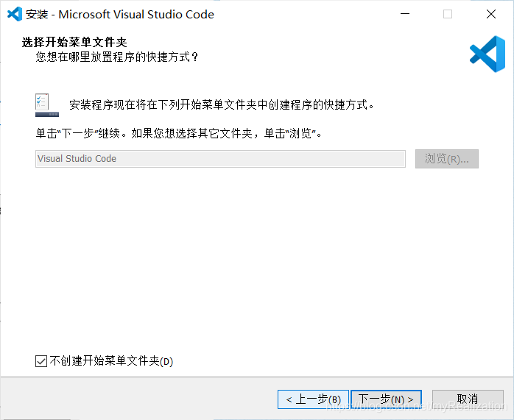The width and height of the screenshot is (514, 420).
Task: Click the disabled 浏览(R)... button
Action: coord(446,159)
